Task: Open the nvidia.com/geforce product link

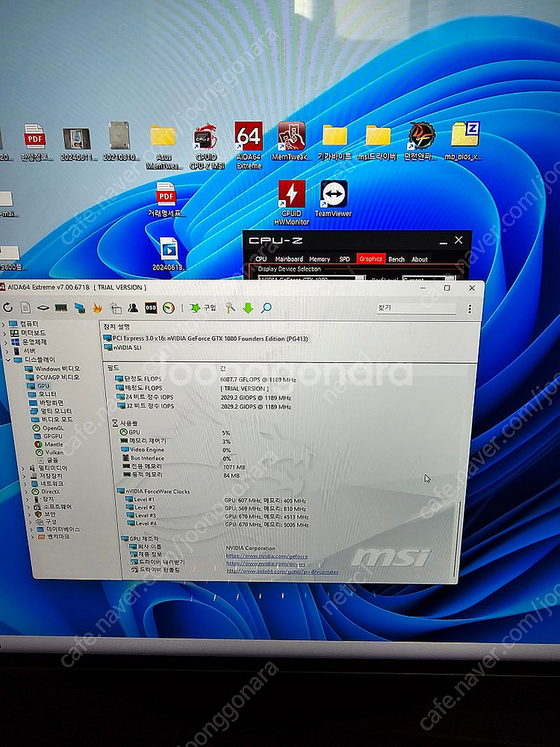Action: (267, 556)
